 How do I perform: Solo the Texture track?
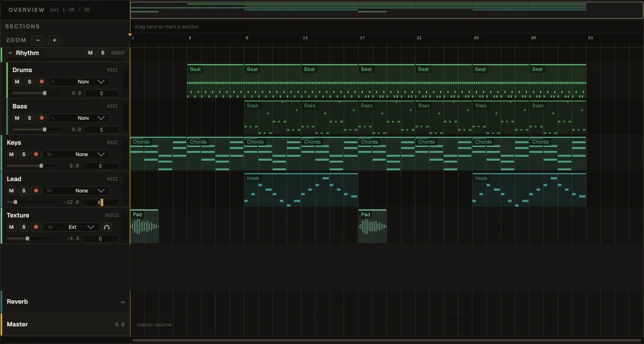click(x=23, y=227)
